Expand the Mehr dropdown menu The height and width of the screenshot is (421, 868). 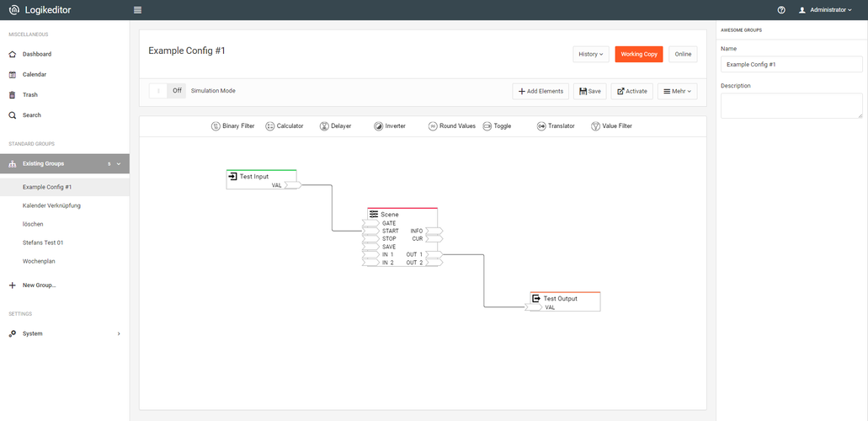[x=677, y=91]
